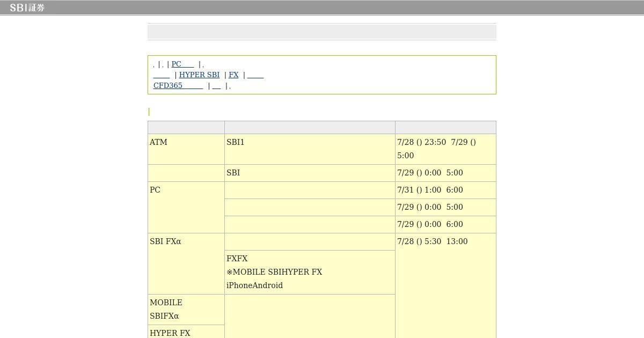
Task: Open the PC link in navigation box
Action: click(x=182, y=64)
